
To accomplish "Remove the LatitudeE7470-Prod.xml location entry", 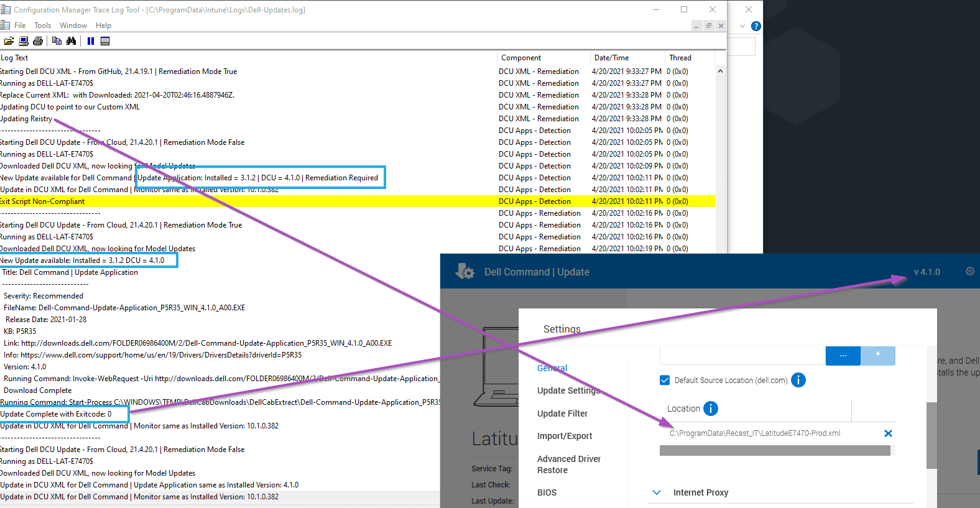I will pos(888,433).
